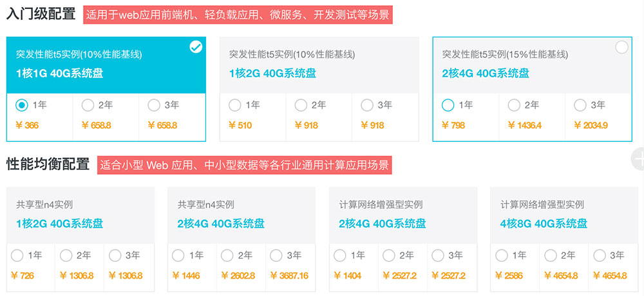
Task: Pick 1年 for 4核8G priced ¥2586
Action: click(x=502, y=256)
